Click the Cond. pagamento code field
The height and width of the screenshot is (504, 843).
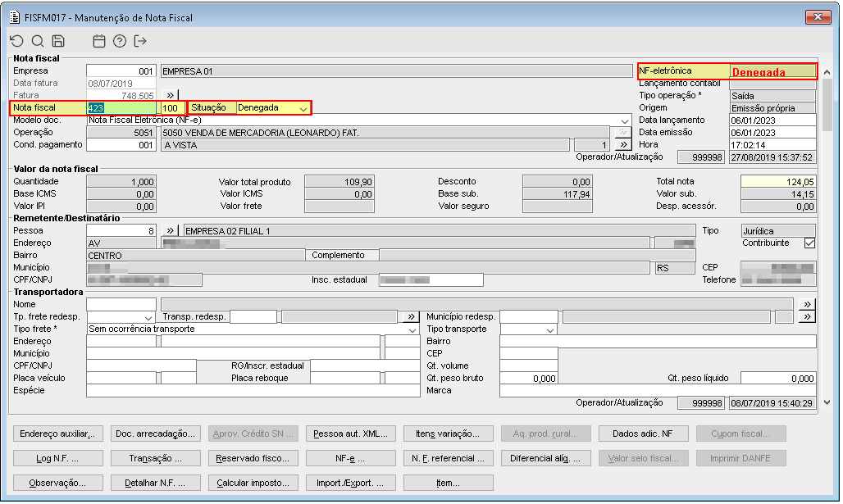click(121, 145)
